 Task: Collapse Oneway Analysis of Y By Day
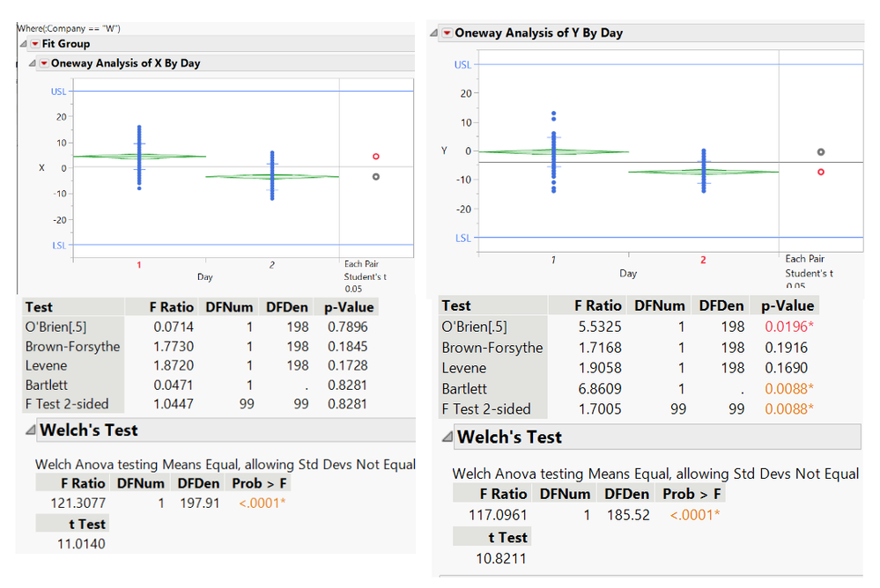[433, 33]
